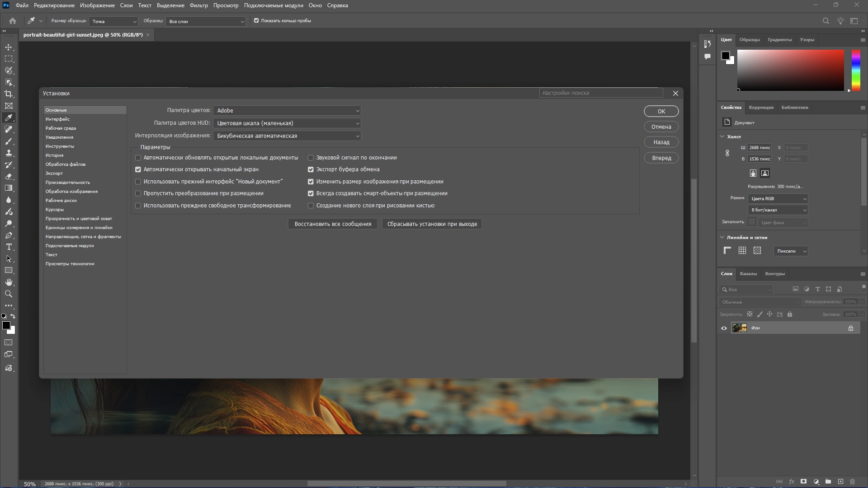The width and height of the screenshot is (868, 488).
Task: Open the Фильтр menu
Action: [198, 5]
